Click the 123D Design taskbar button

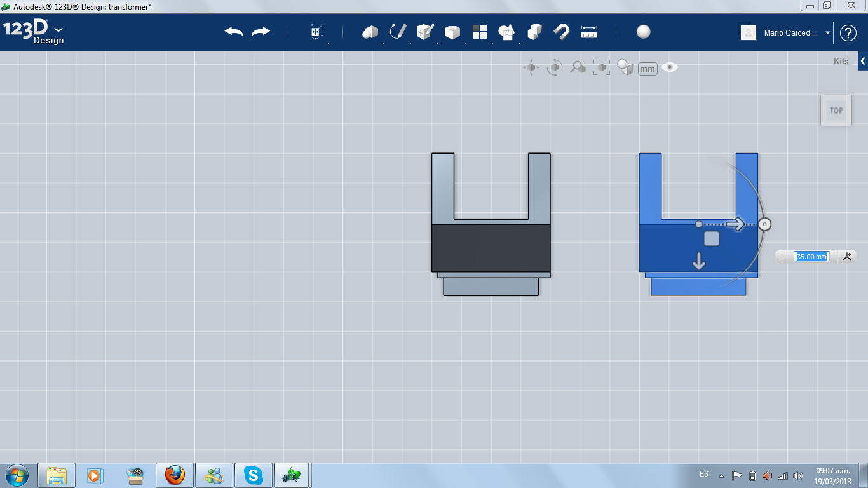[292, 475]
